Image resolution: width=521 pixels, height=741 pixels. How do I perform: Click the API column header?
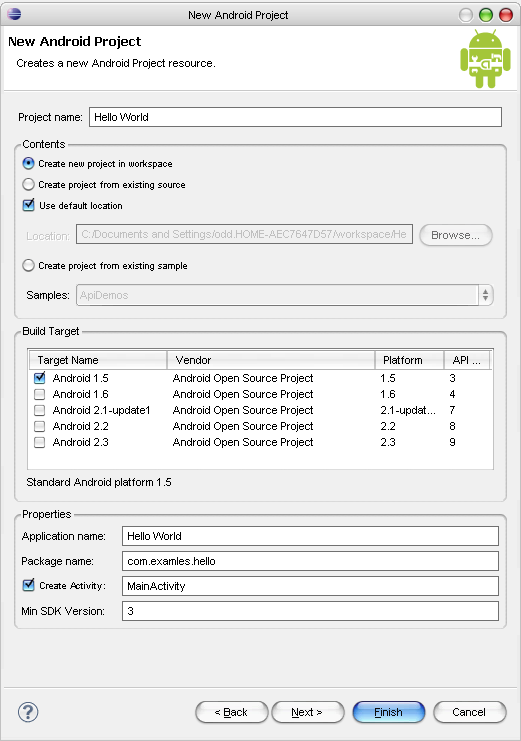pyautogui.click(x=467, y=360)
